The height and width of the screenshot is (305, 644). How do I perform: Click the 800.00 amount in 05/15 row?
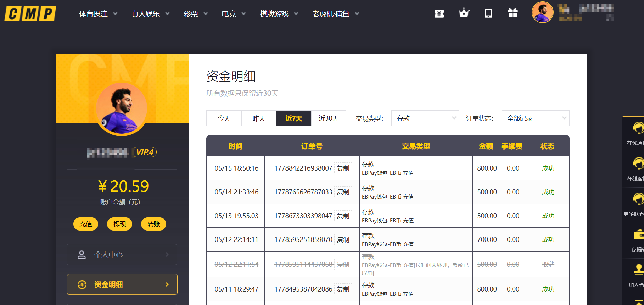pyautogui.click(x=487, y=168)
